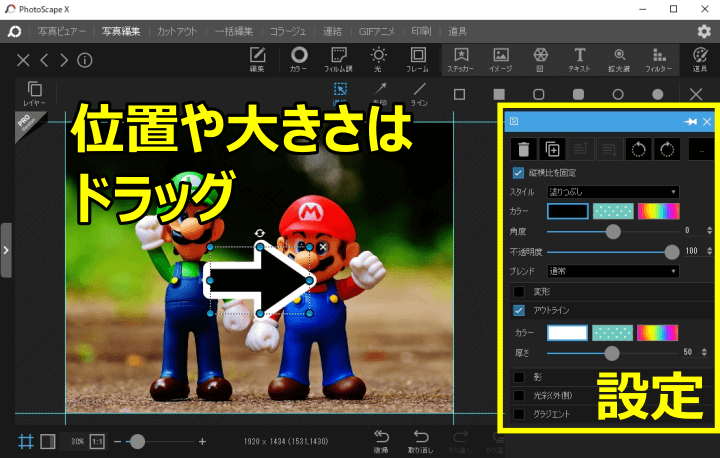Viewport: 720px width, 458px height.
Task: Delete the object with trash icon
Action: click(x=523, y=149)
